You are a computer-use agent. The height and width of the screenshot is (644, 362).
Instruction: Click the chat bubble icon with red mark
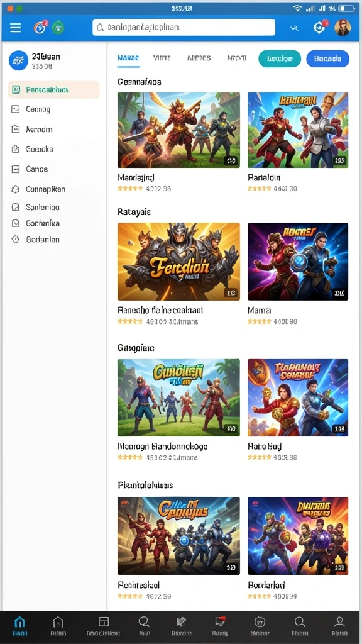click(x=221, y=622)
